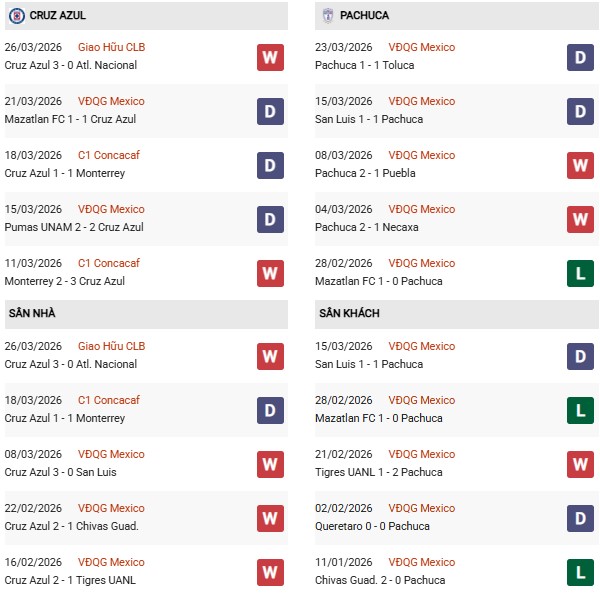Click the 22/02/2026 match date

(33, 508)
